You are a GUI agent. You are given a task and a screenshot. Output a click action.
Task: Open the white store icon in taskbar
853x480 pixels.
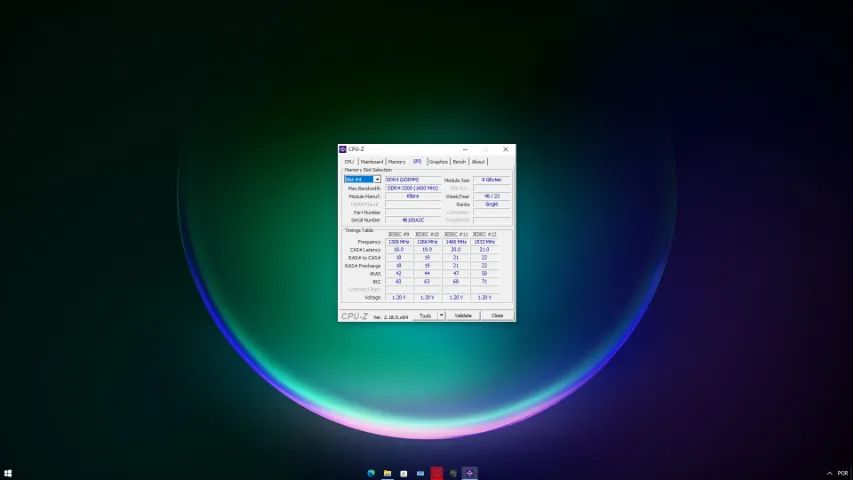coord(404,473)
